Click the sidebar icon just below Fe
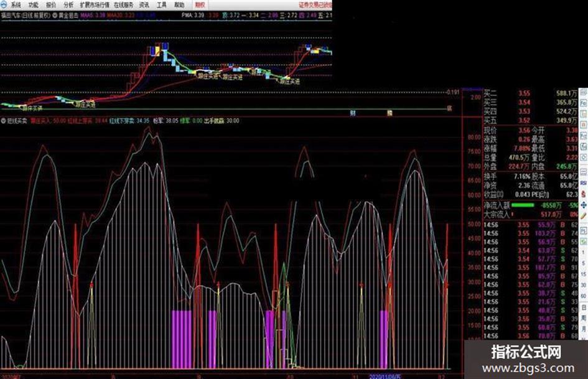This screenshot has height=379, width=588. pyautogui.click(x=584, y=114)
